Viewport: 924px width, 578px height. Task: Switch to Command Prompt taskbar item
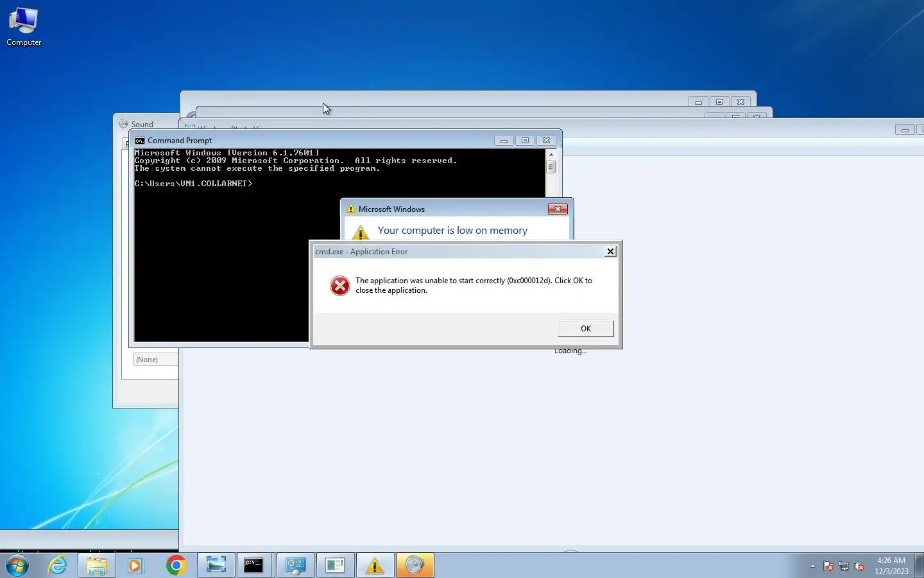[254, 565]
